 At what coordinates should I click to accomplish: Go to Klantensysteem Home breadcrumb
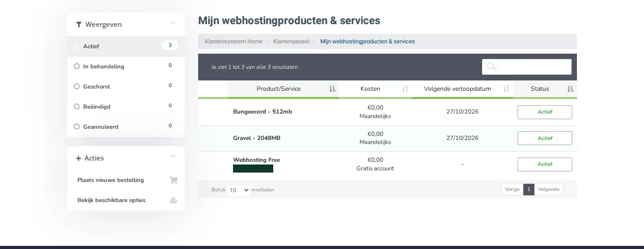click(x=233, y=42)
